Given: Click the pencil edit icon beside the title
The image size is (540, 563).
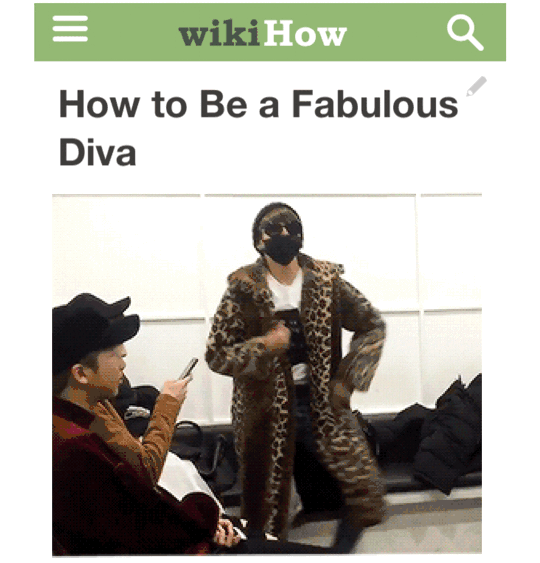Looking at the screenshot, I should pos(476,86).
